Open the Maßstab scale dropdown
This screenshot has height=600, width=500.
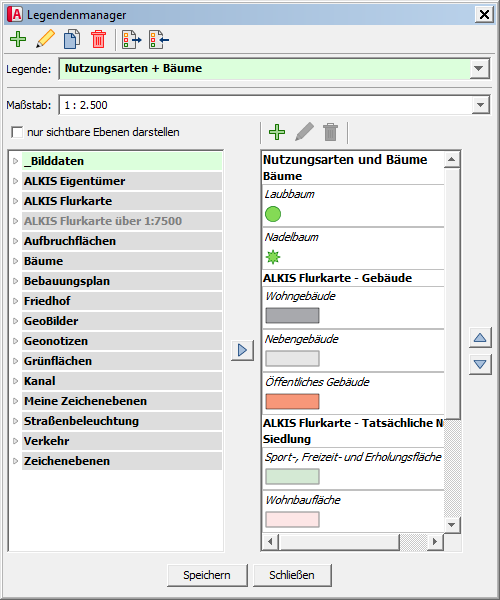(x=480, y=105)
